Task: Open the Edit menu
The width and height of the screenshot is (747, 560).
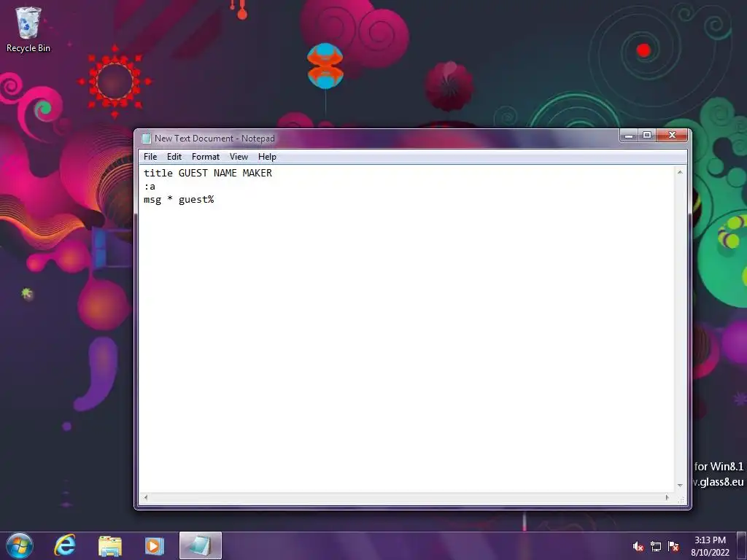Action: click(174, 157)
